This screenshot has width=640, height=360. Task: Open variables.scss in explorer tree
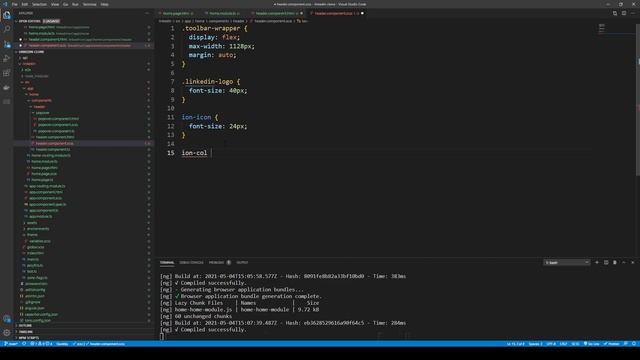40,241
